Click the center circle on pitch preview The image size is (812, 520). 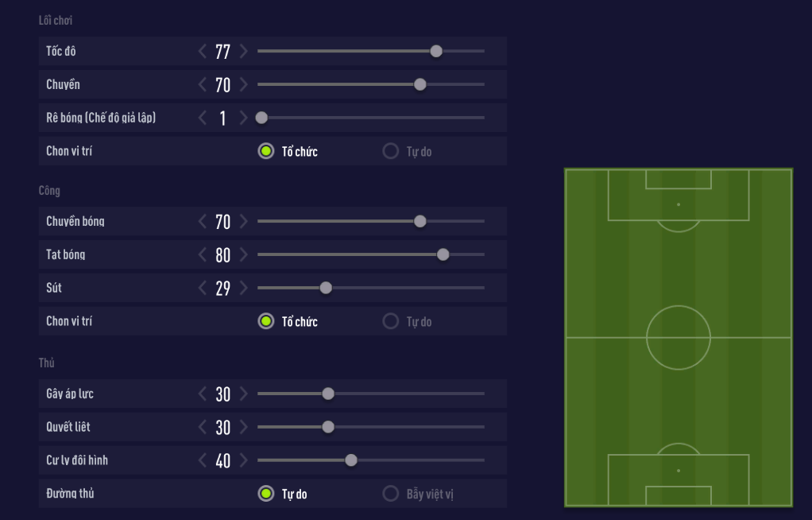pyautogui.click(x=679, y=337)
